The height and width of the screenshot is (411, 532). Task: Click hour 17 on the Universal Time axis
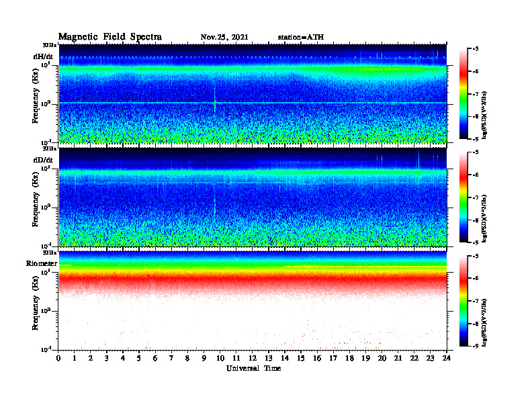[334, 359]
